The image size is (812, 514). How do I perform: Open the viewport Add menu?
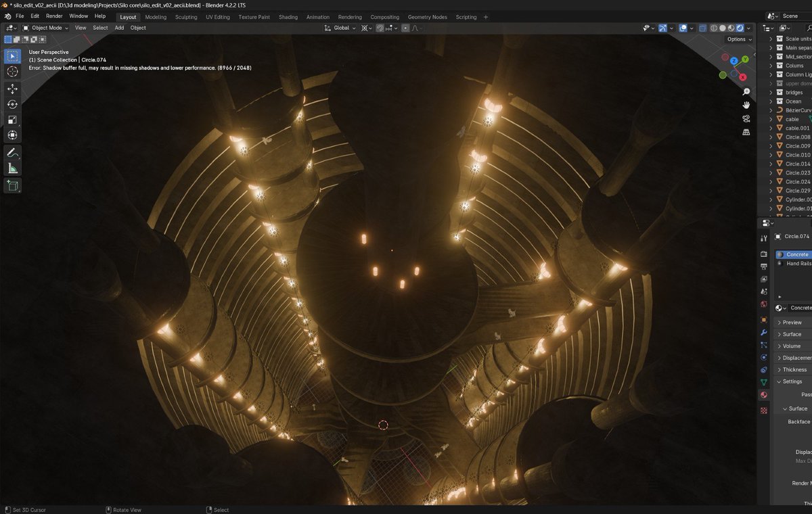pos(119,28)
